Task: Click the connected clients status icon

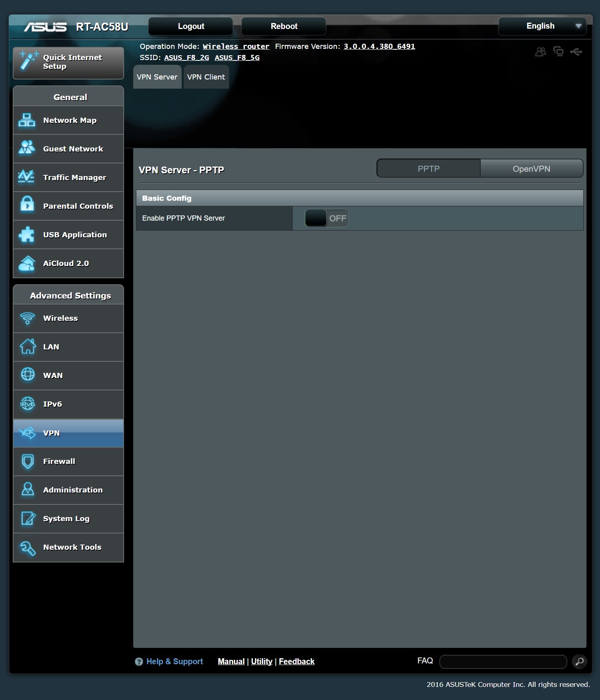Action: coord(540,52)
